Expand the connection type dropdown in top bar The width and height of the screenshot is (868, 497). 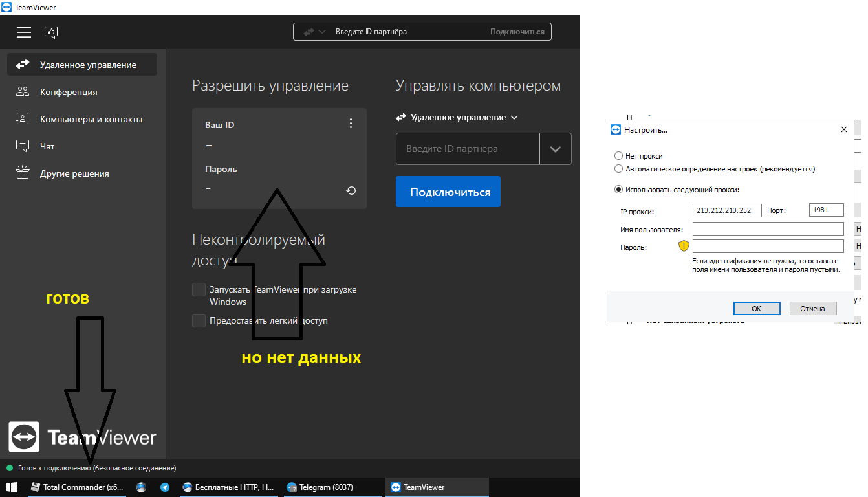coord(315,32)
